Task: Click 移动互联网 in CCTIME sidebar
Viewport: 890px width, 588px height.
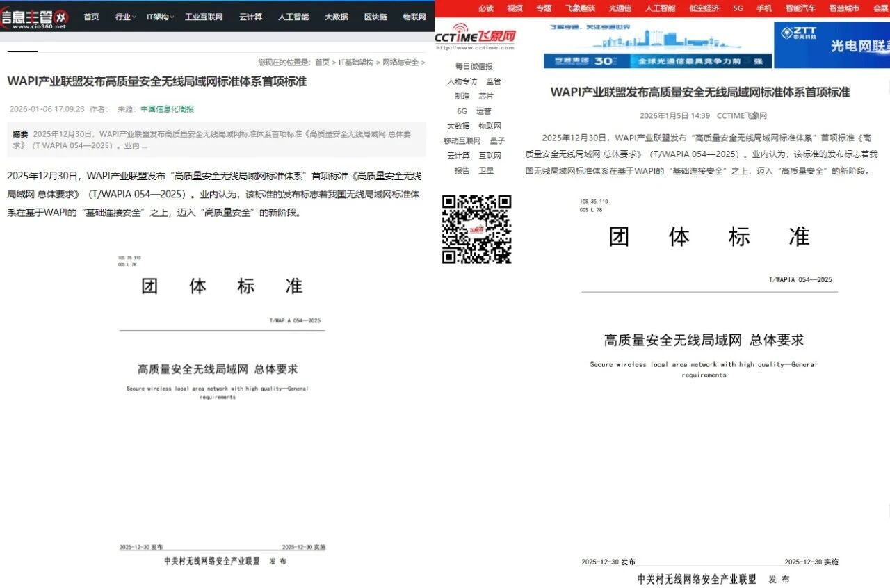Action: click(x=462, y=140)
